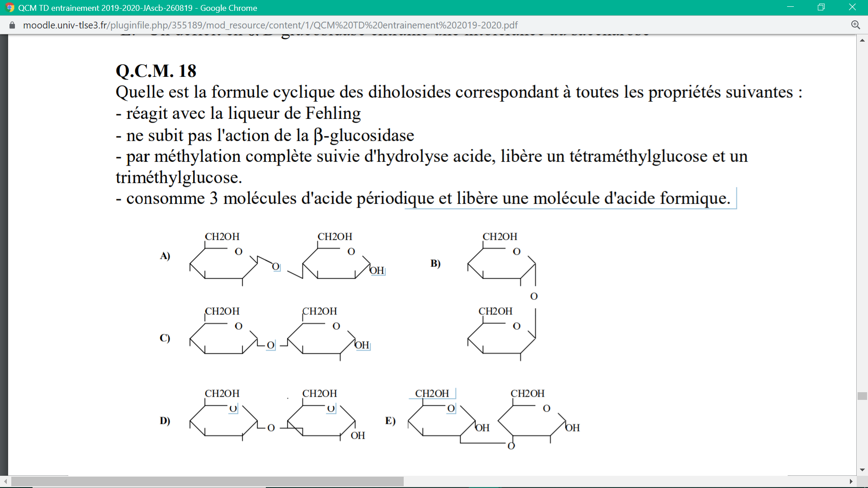Click the Q.C.M. 18 heading
Screen dimensions: 868x488
[156, 71]
